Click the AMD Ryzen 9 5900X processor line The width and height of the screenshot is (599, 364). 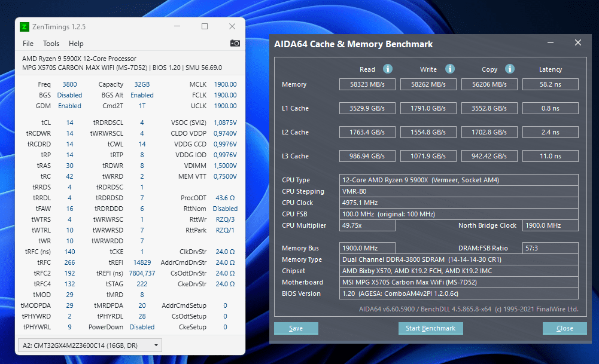click(79, 59)
